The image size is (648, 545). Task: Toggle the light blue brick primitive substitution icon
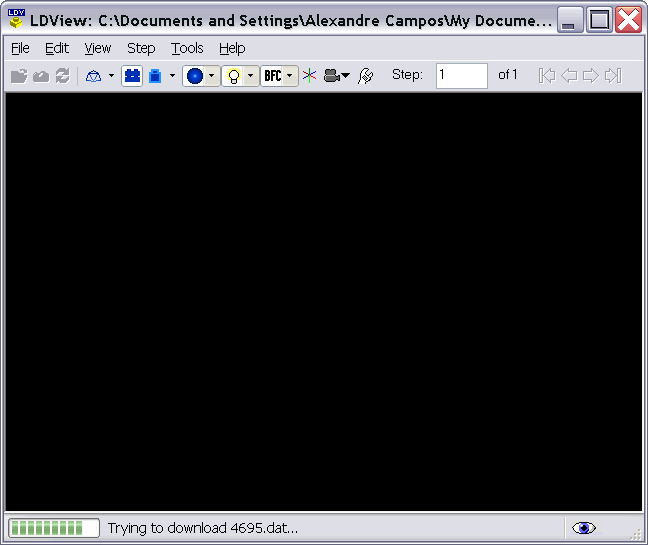155,76
